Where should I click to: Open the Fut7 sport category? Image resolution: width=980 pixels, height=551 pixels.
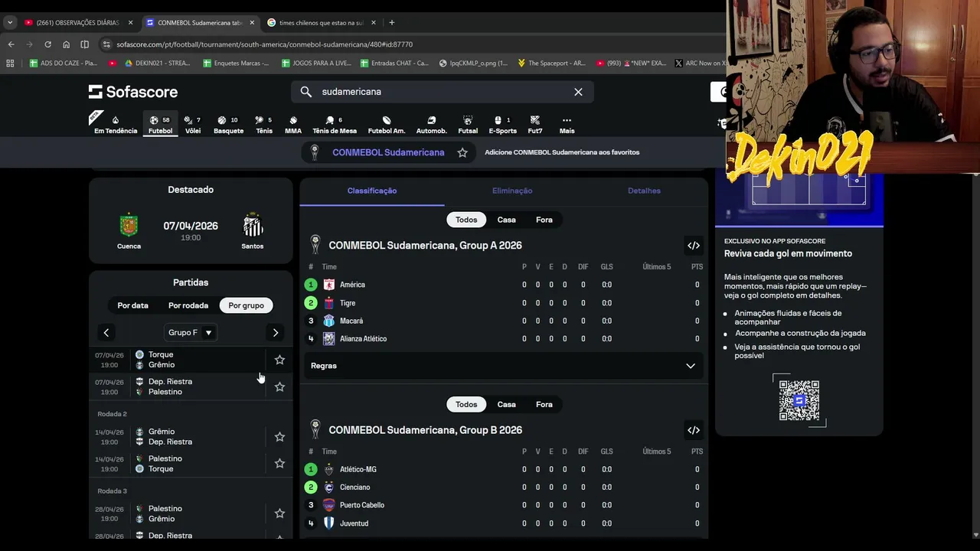[535, 125]
